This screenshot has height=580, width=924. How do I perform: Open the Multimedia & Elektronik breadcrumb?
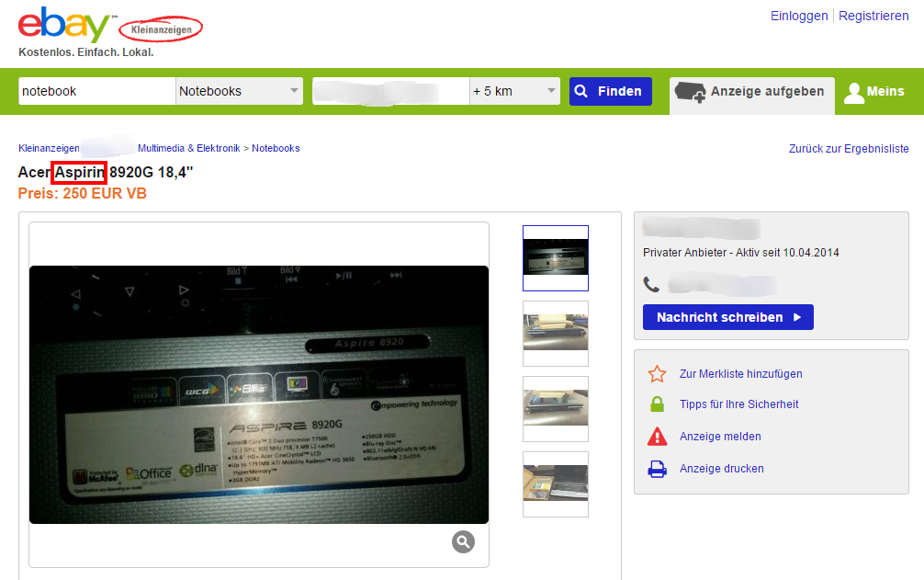[x=188, y=149]
